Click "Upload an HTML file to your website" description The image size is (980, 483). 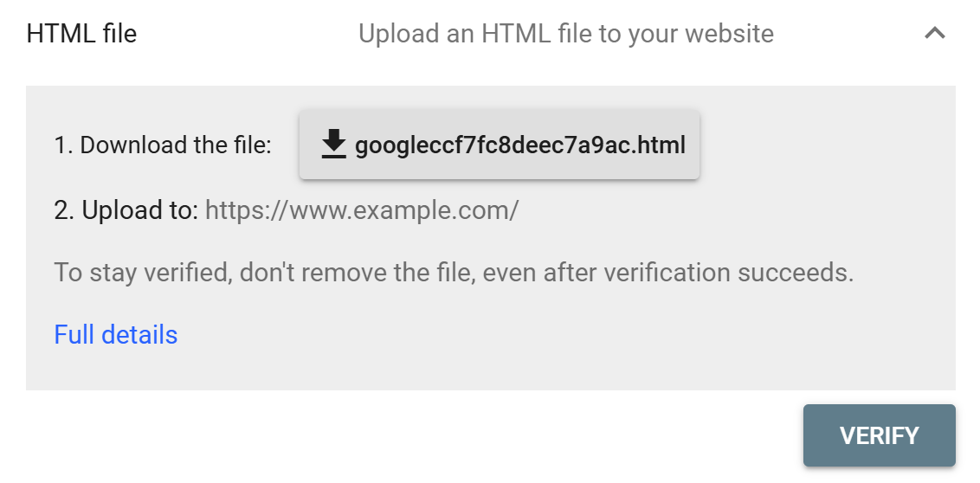point(565,34)
